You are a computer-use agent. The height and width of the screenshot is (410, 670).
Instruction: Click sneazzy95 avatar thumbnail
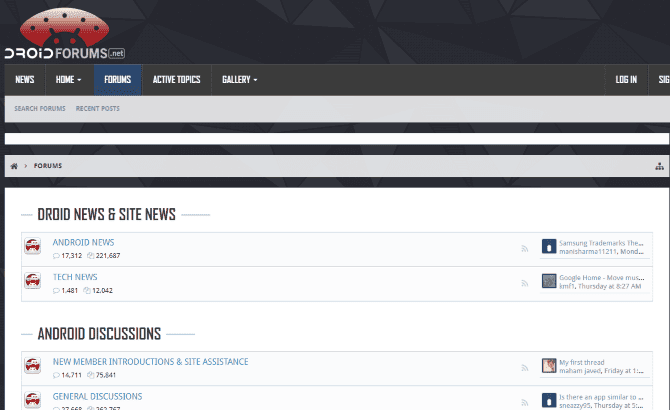(549, 400)
